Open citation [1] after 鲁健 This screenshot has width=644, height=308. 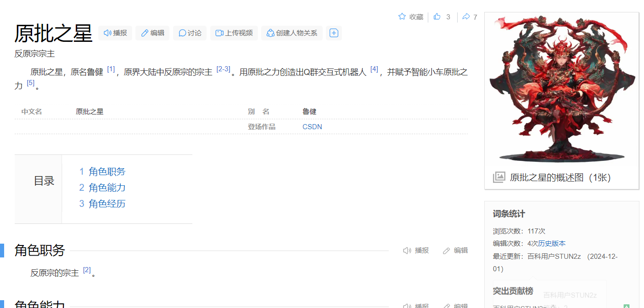(x=111, y=69)
